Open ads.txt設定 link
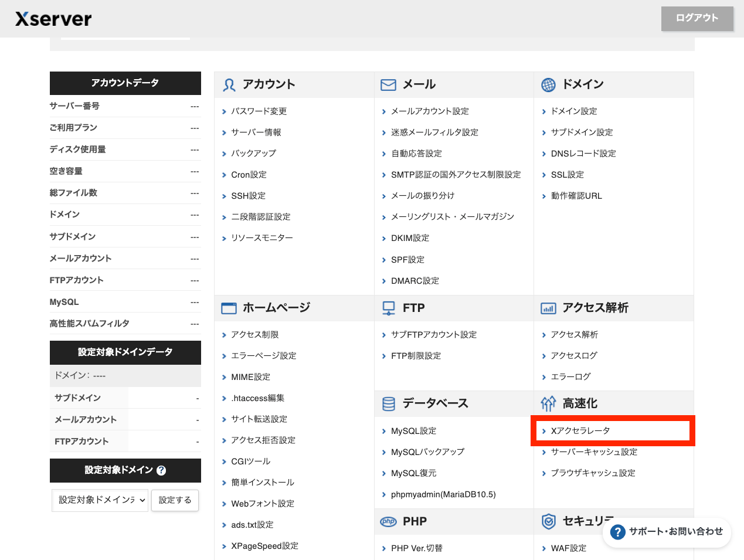 tap(252, 524)
